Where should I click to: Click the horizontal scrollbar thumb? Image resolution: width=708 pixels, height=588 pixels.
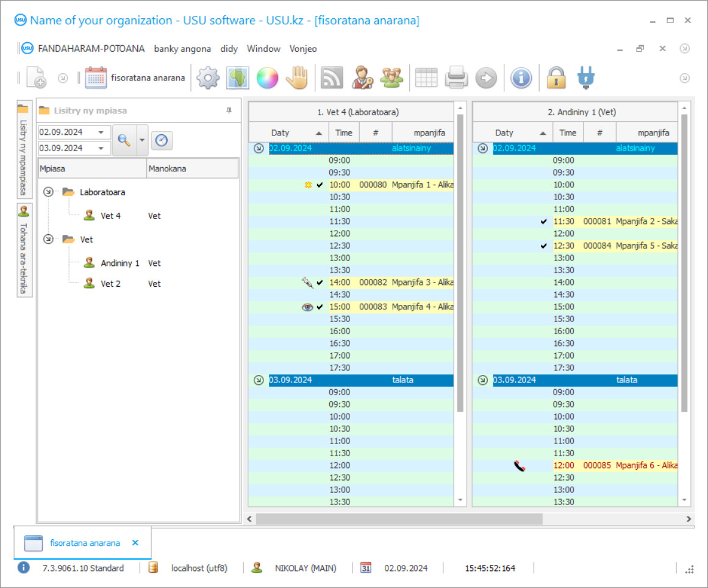pos(399,519)
